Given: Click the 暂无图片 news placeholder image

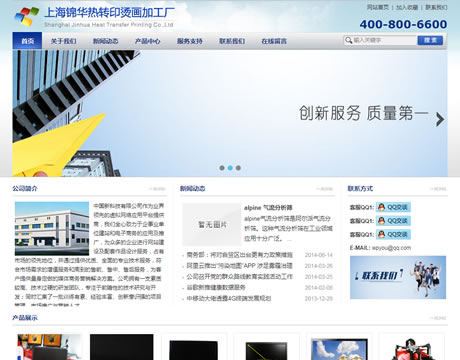Looking at the screenshot, I should (x=212, y=224).
